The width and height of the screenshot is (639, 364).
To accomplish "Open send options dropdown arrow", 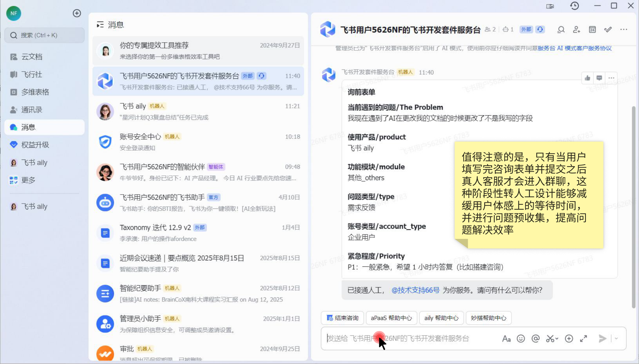I will pos(616,339).
